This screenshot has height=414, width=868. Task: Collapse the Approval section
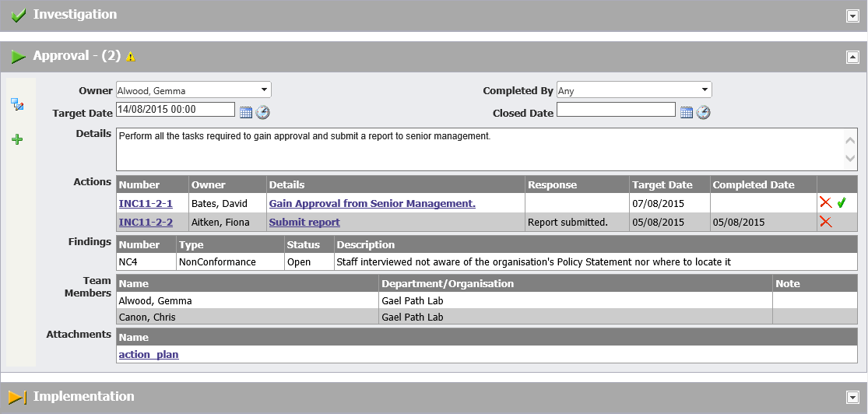pyautogui.click(x=852, y=57)
